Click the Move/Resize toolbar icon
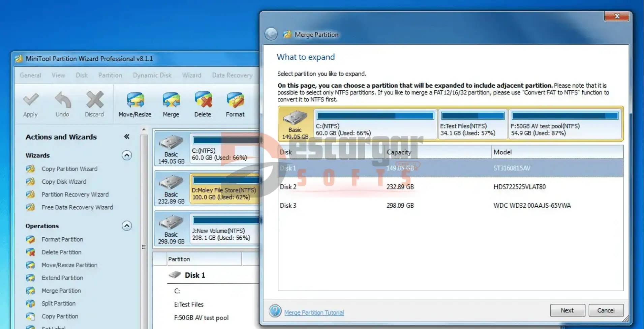The height and width of the screenshot is (329, 644). [x=135, y=100]
